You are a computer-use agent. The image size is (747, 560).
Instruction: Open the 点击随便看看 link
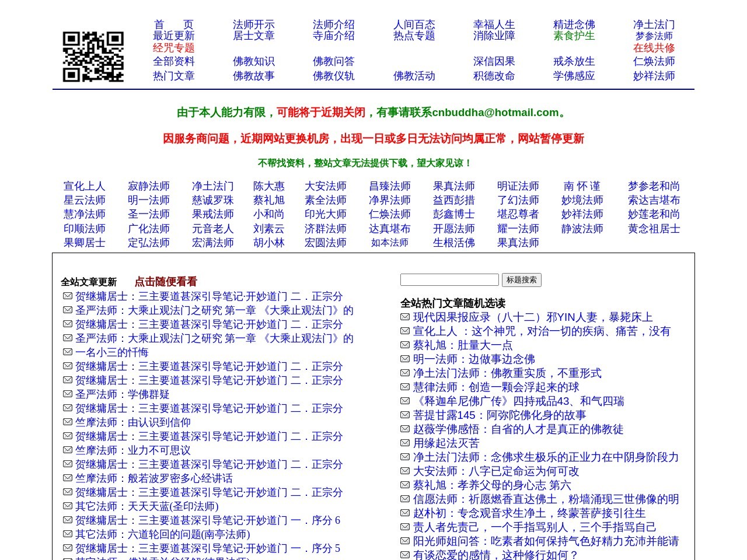click(x=166, y=282)
